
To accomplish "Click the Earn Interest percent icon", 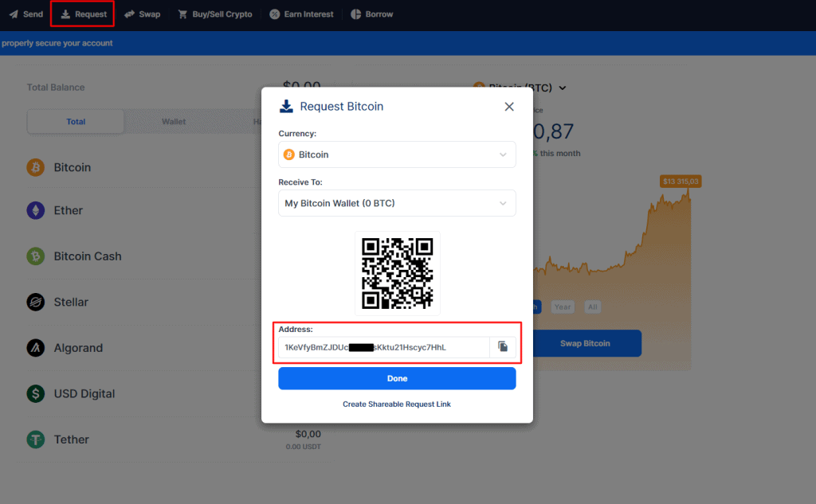I will click(x=275, y=14).
